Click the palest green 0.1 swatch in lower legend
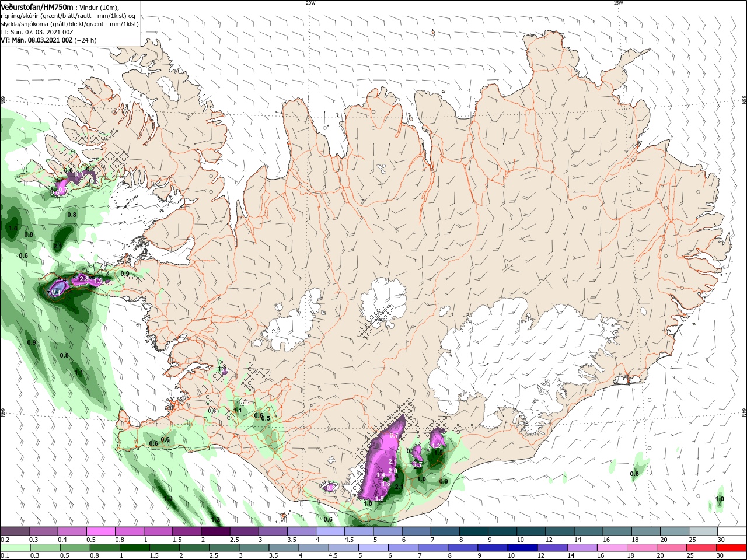The image size is (747, 560). coord(16,547)
